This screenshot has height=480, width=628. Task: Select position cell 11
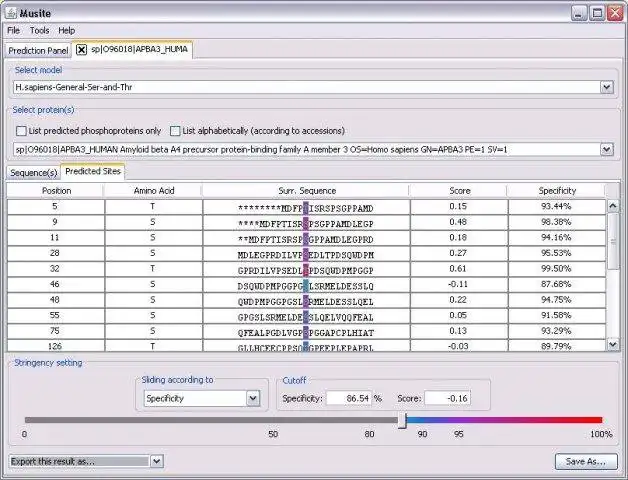(56, 238)
